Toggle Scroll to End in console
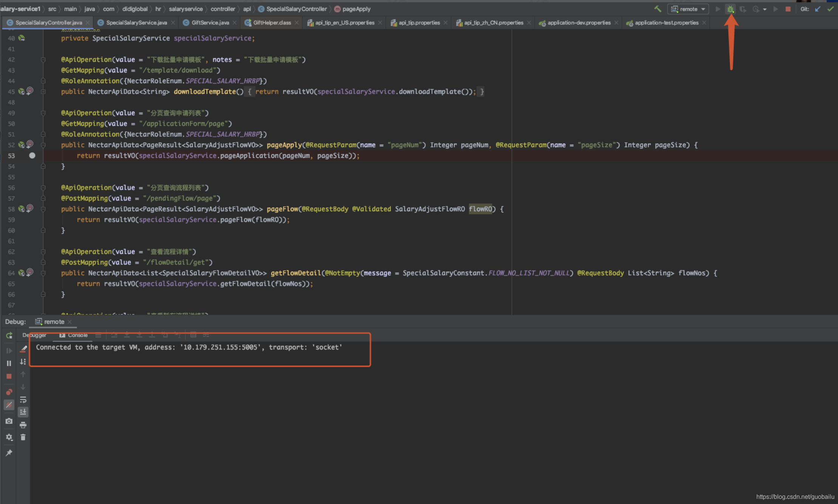 pyautogui.click(x=23, y=412)
